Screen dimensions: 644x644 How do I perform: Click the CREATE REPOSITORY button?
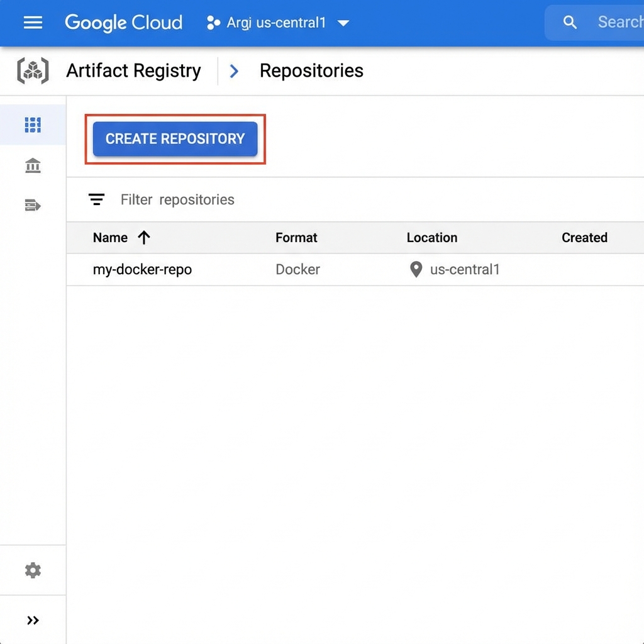pyautogui.click(x=175, y=139)
